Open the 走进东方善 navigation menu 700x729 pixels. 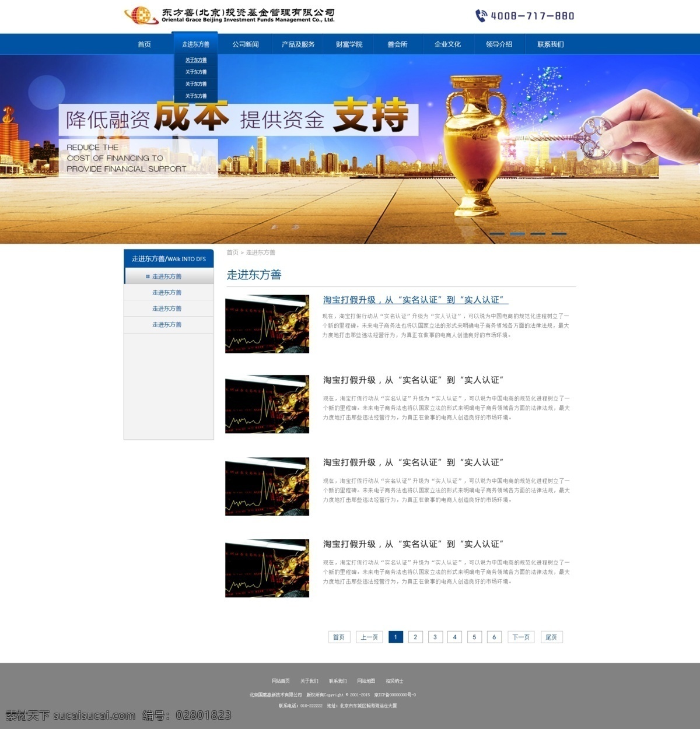click(195, 44)
